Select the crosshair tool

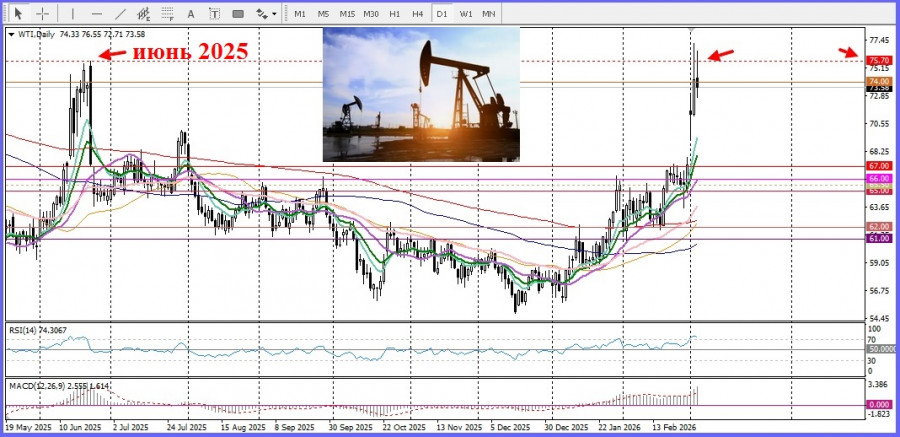click(42, 13)
